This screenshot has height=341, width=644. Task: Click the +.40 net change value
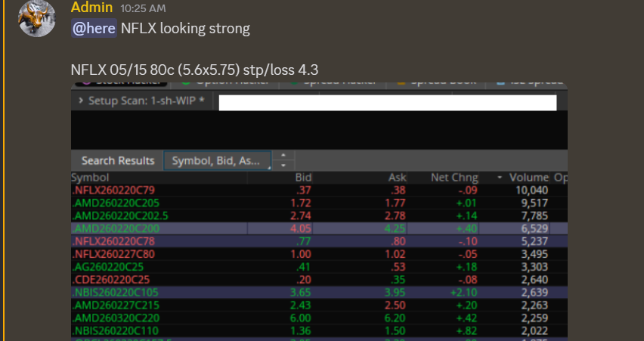[467, 228]
